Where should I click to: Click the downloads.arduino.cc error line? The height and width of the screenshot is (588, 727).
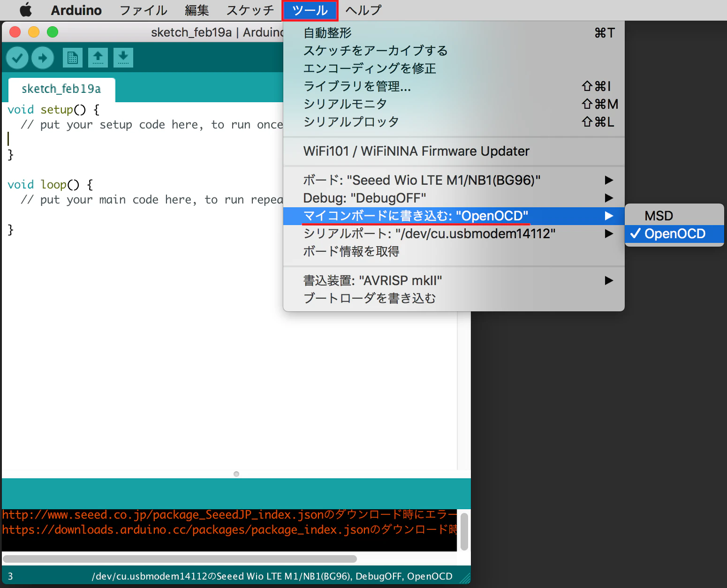(x=229, y=530)
